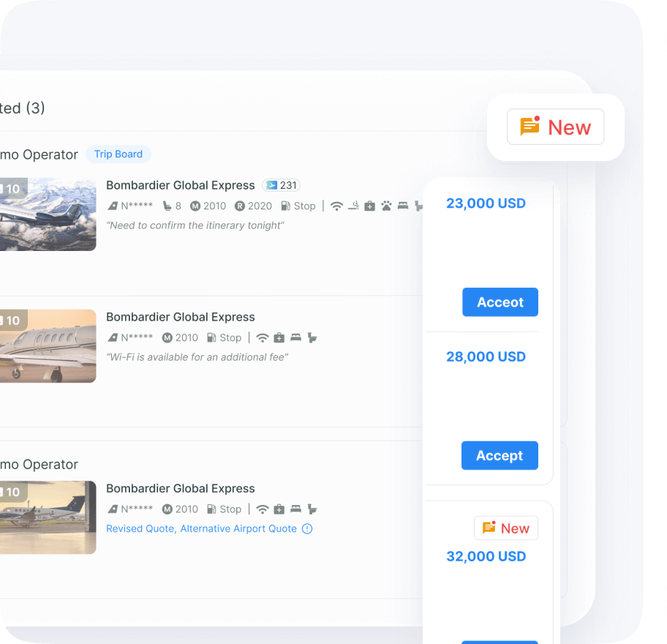This screenshot has height=644, width=667.
Task: Click the bed icon in the Wi-Fi fee row
Action: coord(295,337)
